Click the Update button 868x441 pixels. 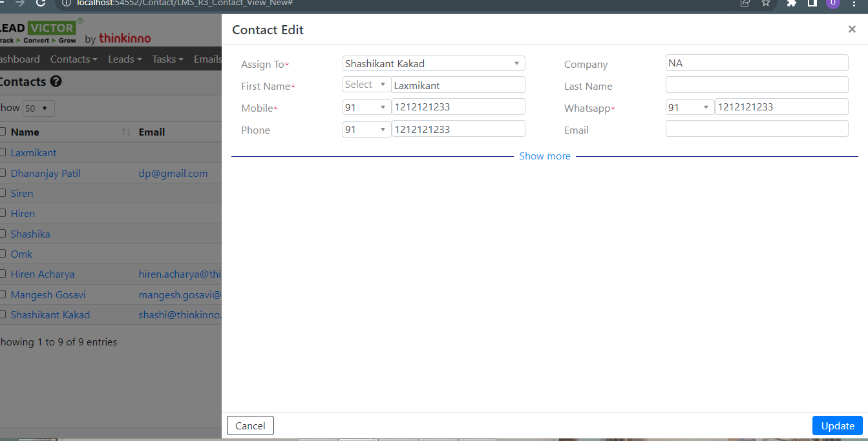pyautogui.click(x=838, y=426)
